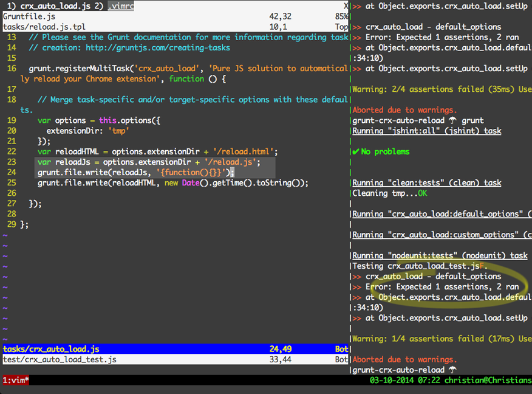The image size is (532, 394).
Task: Click the 'grunt' command typed at the prompt
Action: point(472,120)
